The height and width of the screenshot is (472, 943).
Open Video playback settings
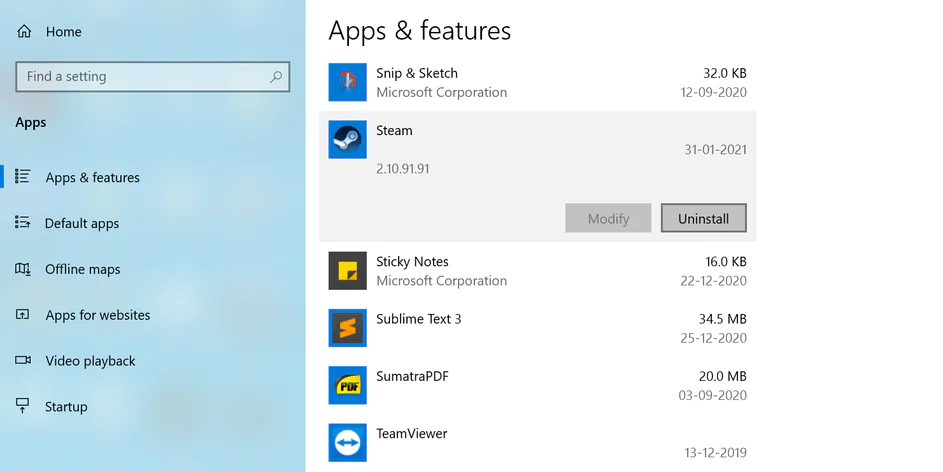(90, 361)
